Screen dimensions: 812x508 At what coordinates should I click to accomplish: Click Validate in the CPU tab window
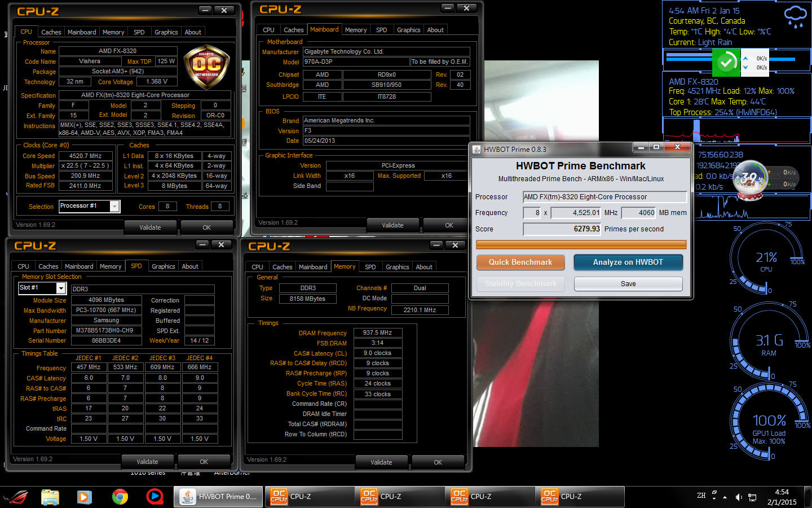click(150, 227)
